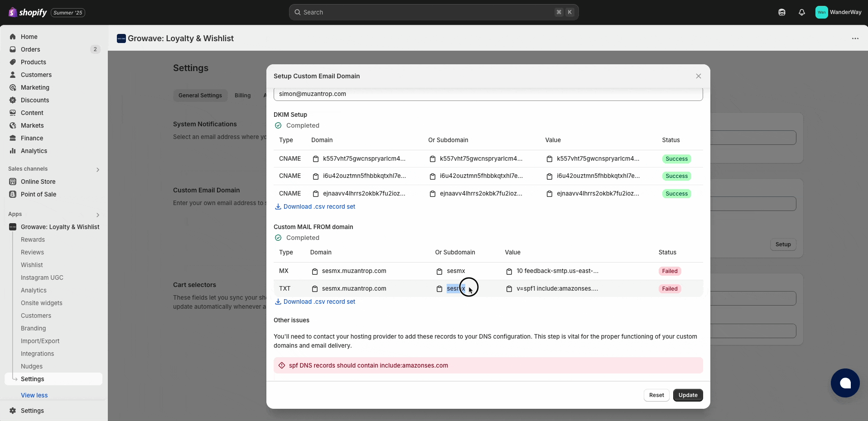Copy subdomain of i6u42ouz CNAME row
This screenshot has height=421, width=868.
tap(433, 176)
